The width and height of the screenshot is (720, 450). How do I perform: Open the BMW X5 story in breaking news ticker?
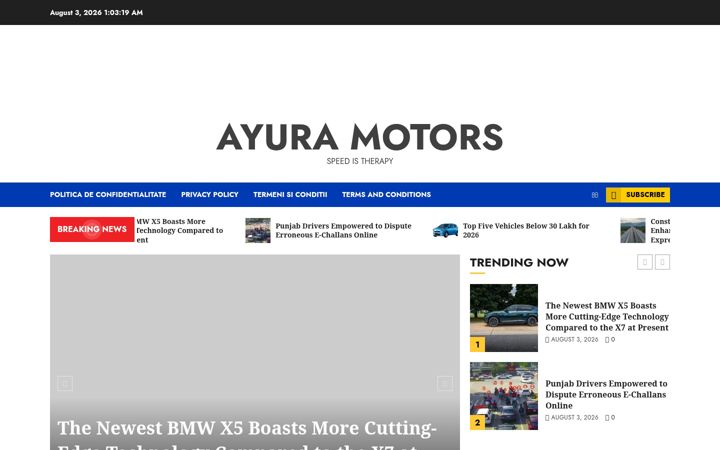(x=180, y=231)
